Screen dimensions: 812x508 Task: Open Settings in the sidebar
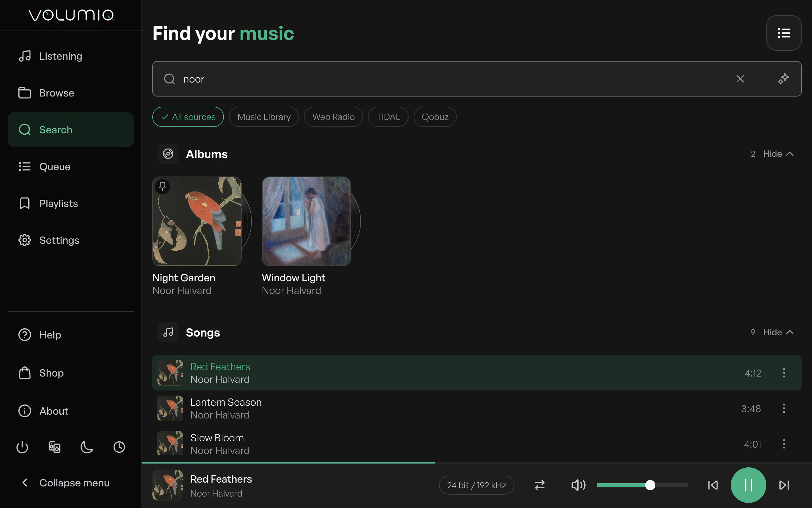(70, 240)
